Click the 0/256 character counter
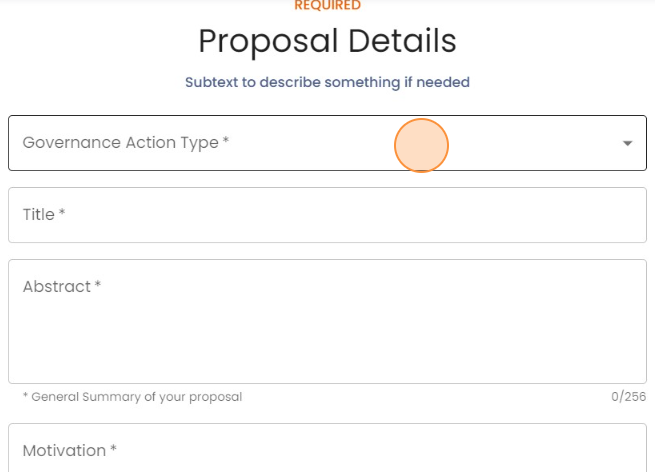This screenshot has width=655, height=472. [628, 397]
